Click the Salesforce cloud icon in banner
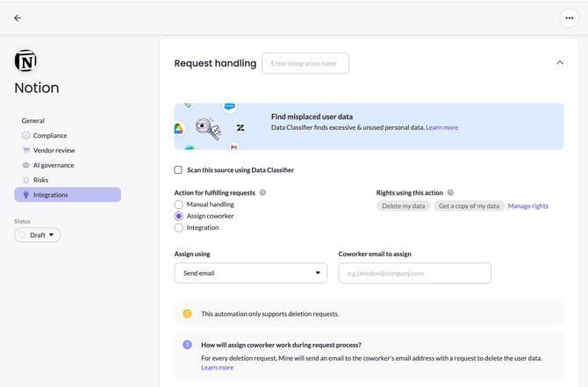 coord(230,107)
